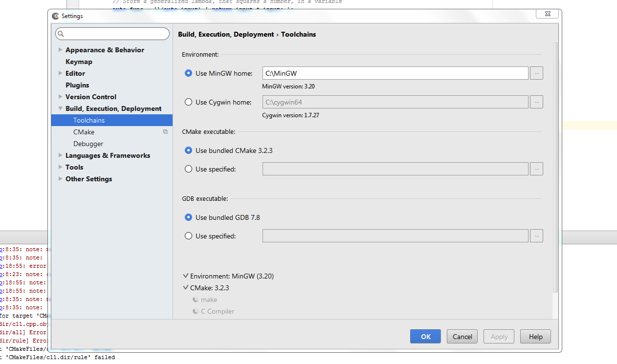The image size is (617, 364).
Task: Select Use bundled CMake 3.2.3 option
Action: tap(188, 150)
